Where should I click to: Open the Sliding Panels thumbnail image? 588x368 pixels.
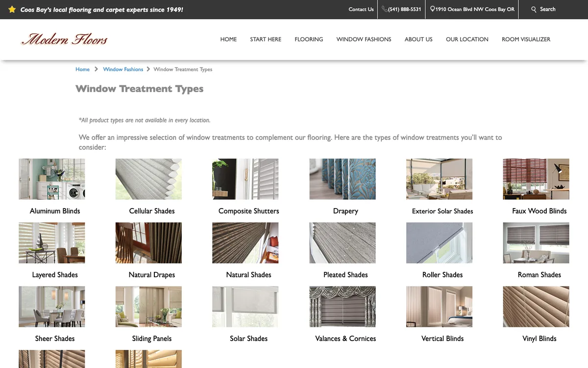(148, 307)
